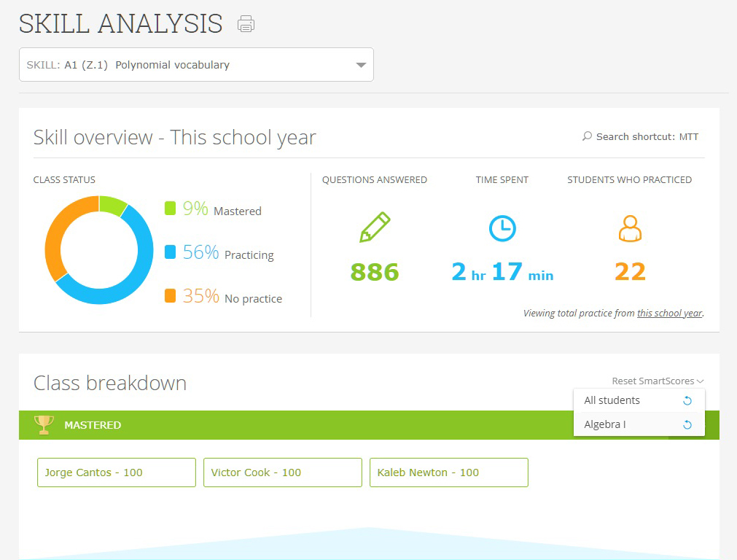Viewport: 737px width, 560px height.
Task: Click reset icon next to All students
Action: point(687,401)
